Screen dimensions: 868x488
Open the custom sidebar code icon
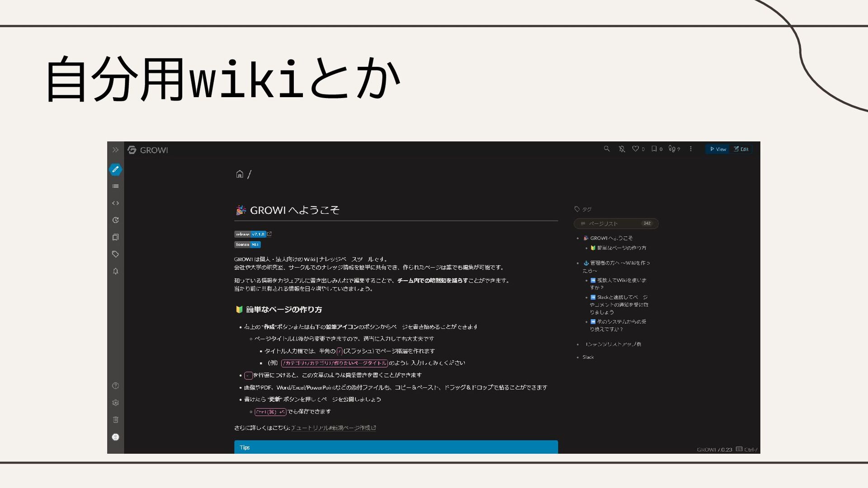click(x=115, y=203)
